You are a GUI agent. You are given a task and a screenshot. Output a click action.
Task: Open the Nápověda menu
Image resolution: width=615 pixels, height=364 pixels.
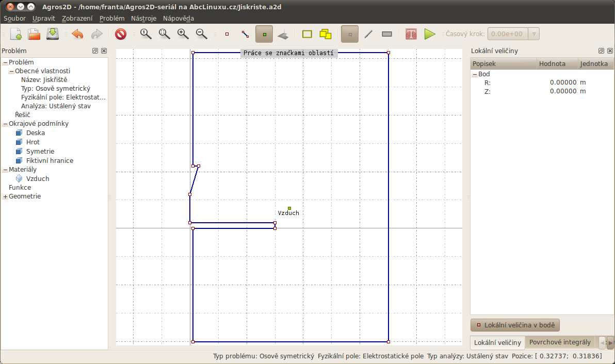coord(179,19)
